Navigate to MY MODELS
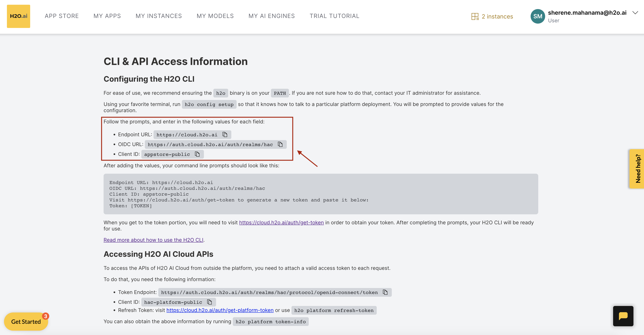The height and width of the screenshot is (335, 644). click(x=215, y=16)
